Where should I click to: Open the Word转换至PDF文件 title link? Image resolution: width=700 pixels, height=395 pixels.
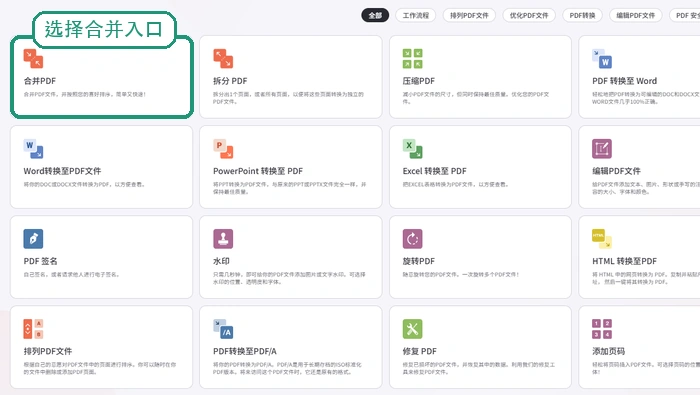click(62, 171)
